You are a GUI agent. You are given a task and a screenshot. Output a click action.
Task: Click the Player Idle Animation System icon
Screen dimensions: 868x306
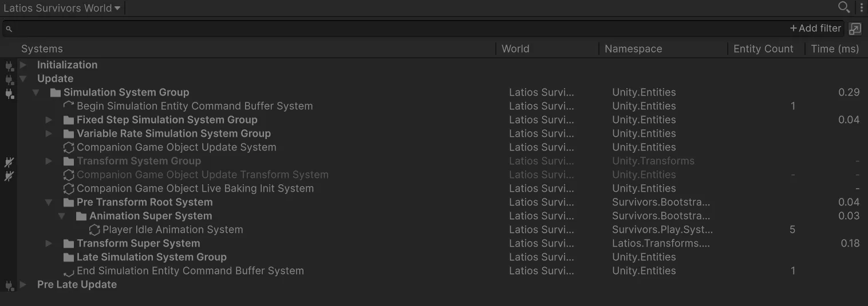pyautogui.click(x=94, y=230)
